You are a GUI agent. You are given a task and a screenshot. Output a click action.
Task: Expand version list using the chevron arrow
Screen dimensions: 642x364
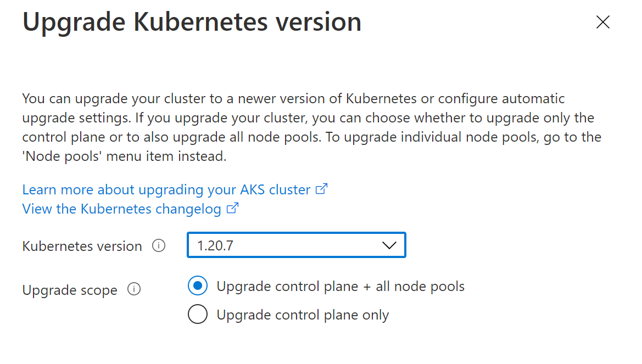389,245
